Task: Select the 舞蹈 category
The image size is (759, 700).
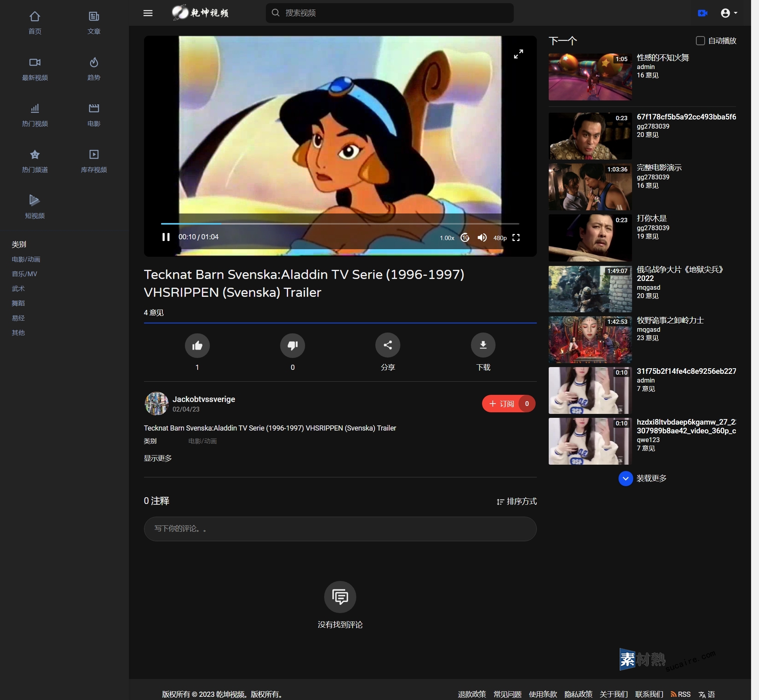Action: click(18, 303)
